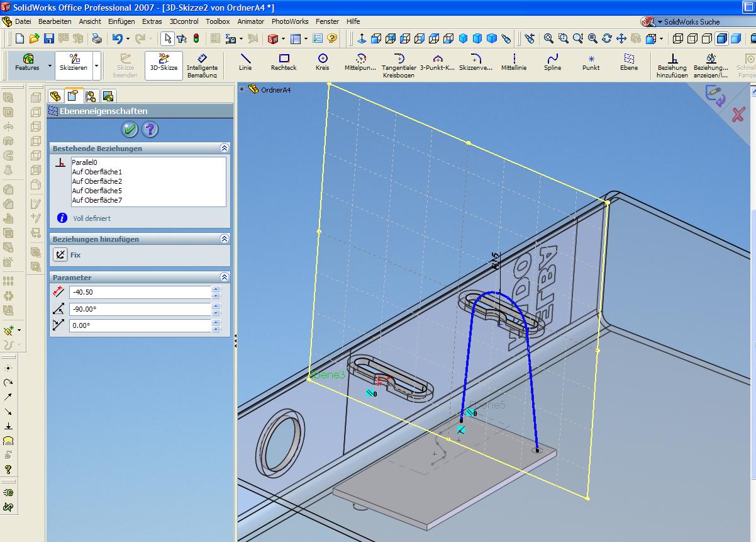756x542 pixels.
Task: Select the Linie sketch tool
Action: click(x=245, y=62)
